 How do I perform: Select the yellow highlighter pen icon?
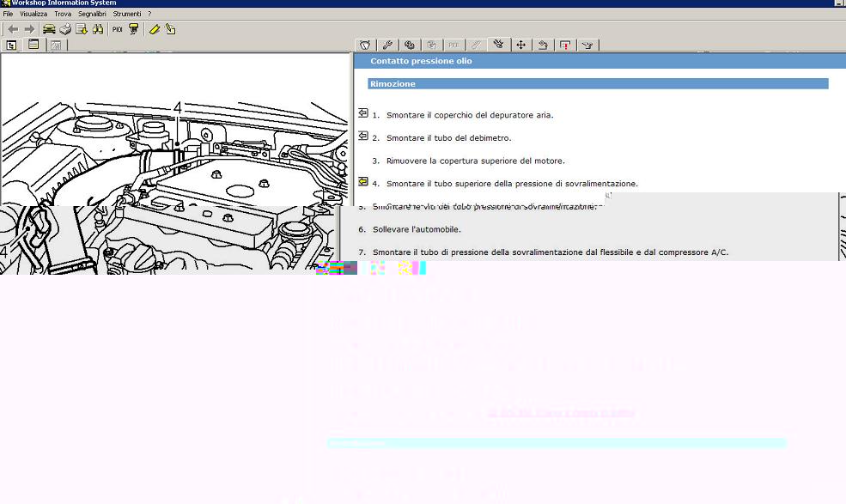155,29
